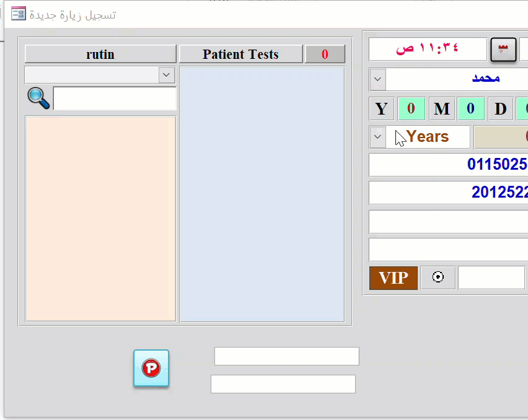The height and width of the screenshot is (420, 528).
Task: Click the rutin header button
Action: (x=100, y=54)
